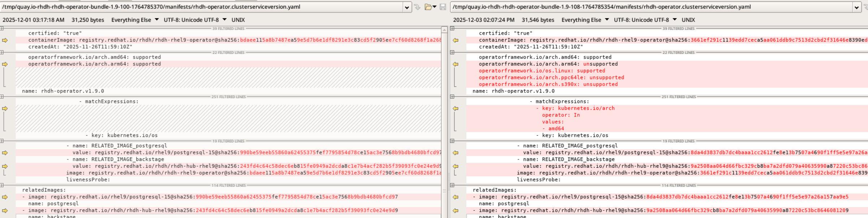The height and width of the screenshot is (218, 868).
Task: Expand right pane 39 filtered lines section
Action: [x=452, y=29]
